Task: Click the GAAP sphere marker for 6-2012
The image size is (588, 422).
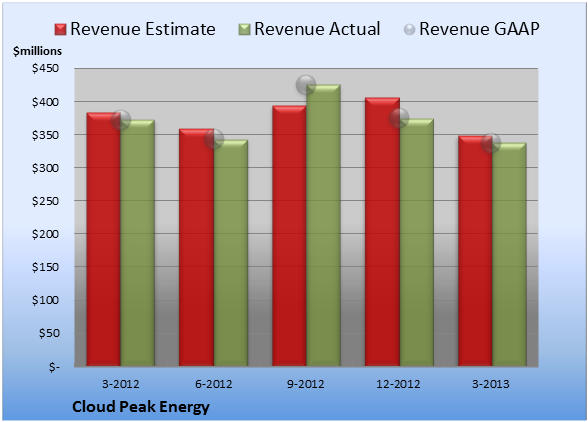Action: pos(214,139)
